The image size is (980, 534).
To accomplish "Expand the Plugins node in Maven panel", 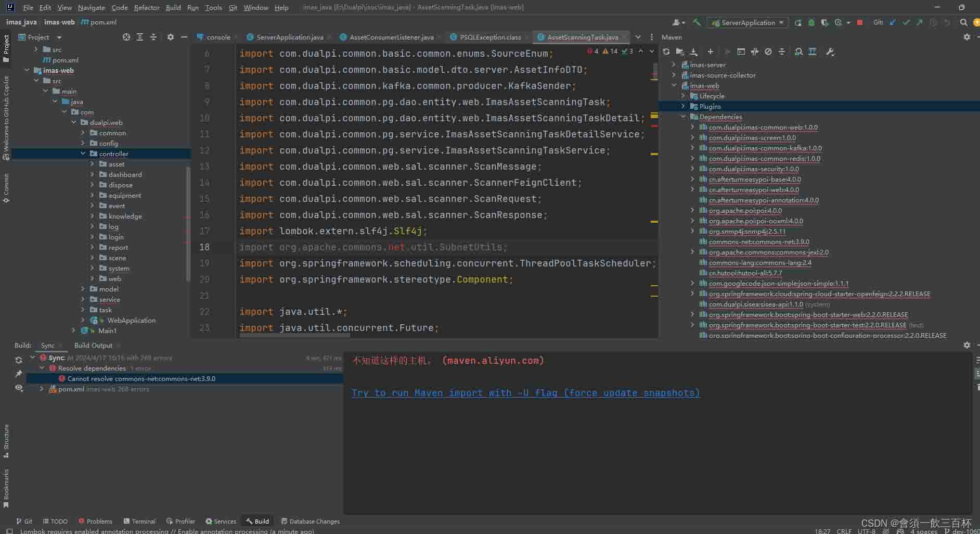I will coord(683,106).
